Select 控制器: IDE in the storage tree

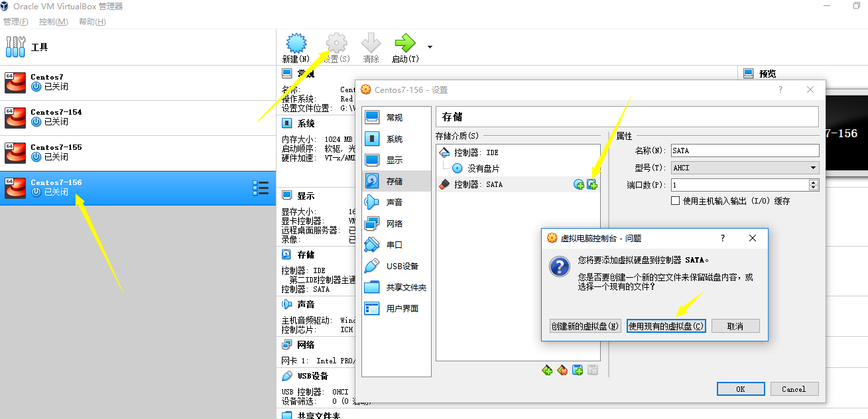517,152
